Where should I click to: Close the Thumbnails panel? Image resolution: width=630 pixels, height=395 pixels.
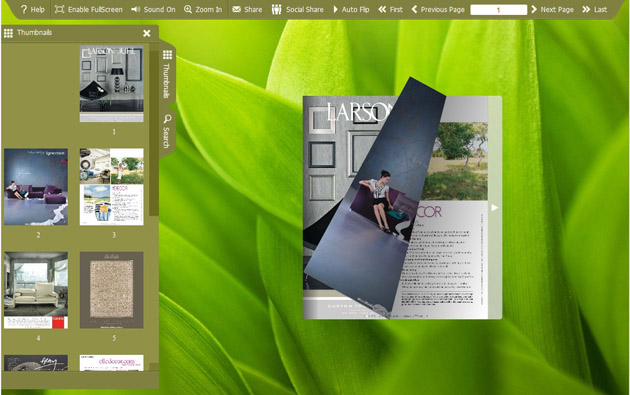(x=147, y=33)
